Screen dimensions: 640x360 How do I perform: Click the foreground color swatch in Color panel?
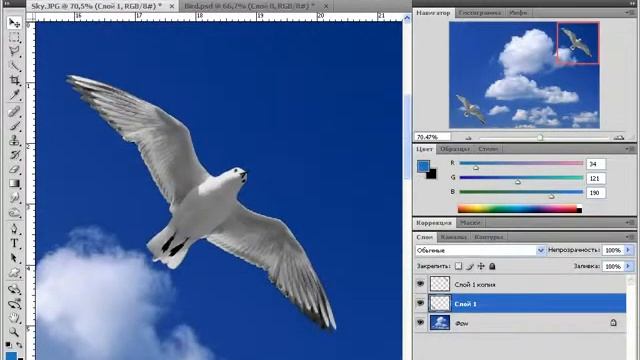point(423,166)
